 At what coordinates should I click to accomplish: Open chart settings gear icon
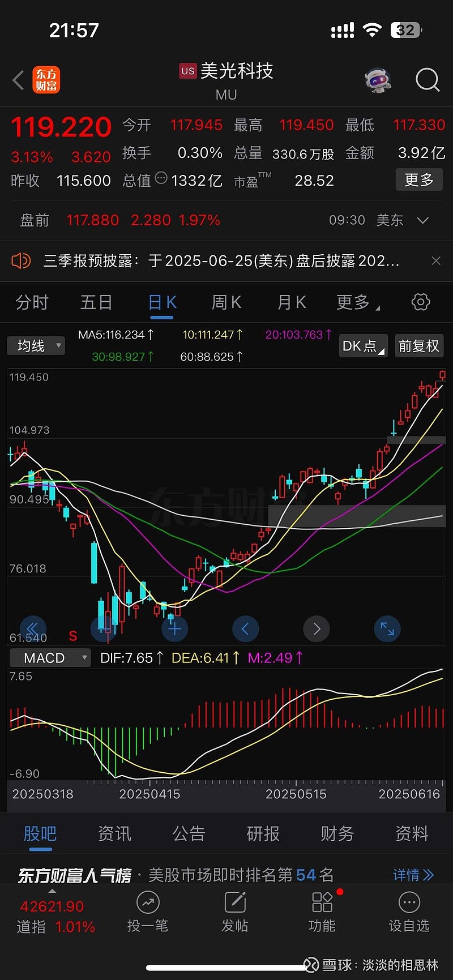pos(421,302)
